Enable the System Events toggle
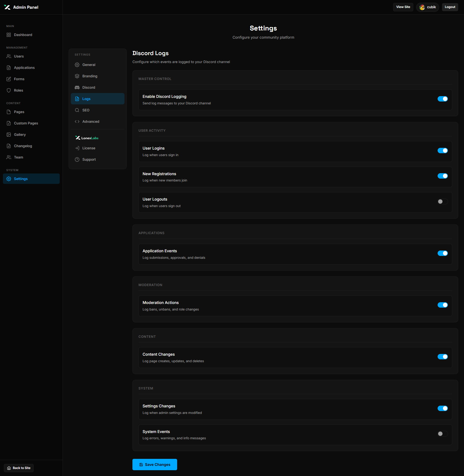This screenshot has height=476, width=464. tap(442, 434)
